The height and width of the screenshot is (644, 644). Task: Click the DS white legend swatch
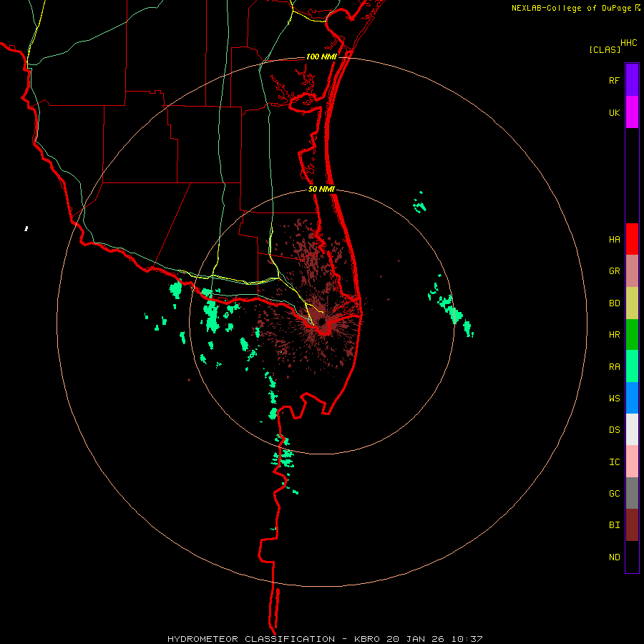(632, 429)
